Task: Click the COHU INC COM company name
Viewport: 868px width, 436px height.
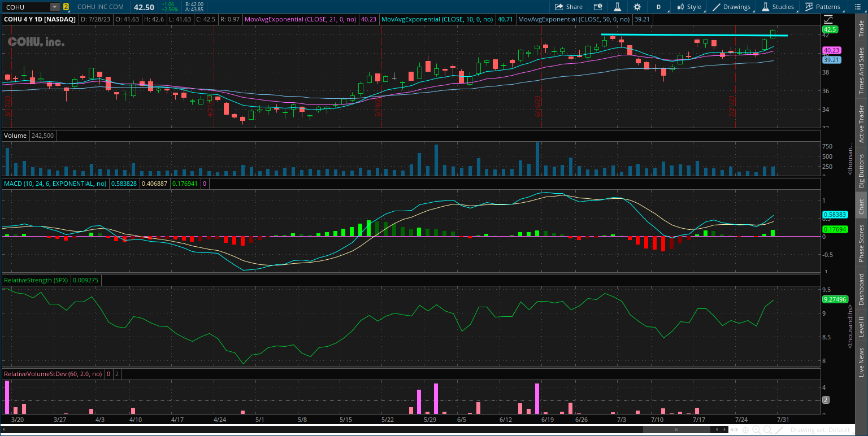Action: (101, 7)
